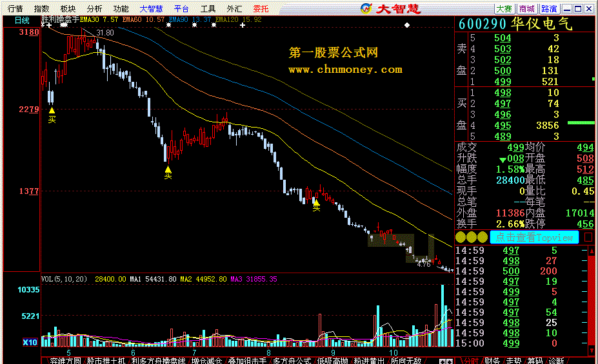Click the 15:00 trade row

point(521,343)
